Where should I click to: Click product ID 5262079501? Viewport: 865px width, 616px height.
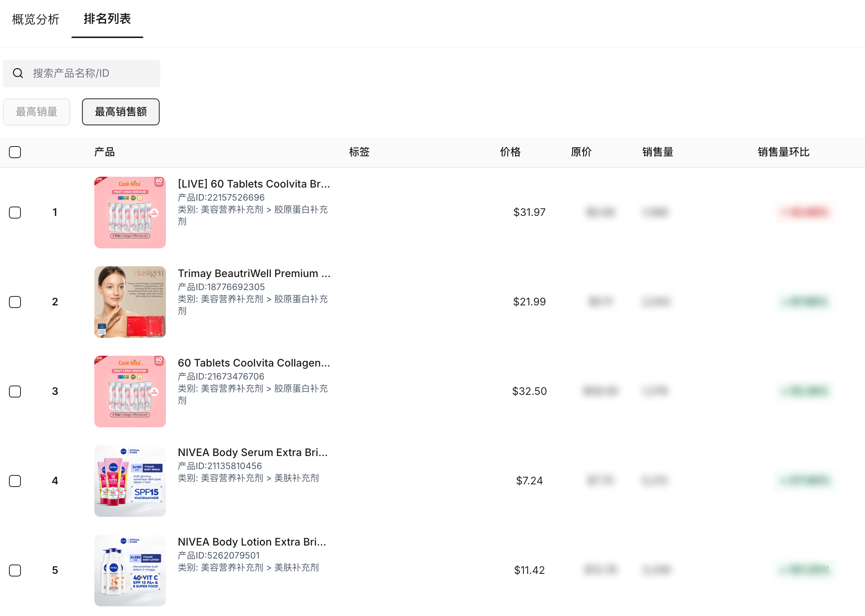click(219, 556)
